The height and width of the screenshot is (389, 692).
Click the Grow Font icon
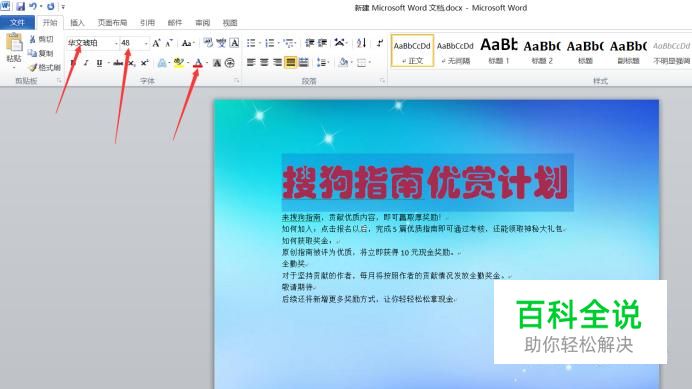pos(156,43)
